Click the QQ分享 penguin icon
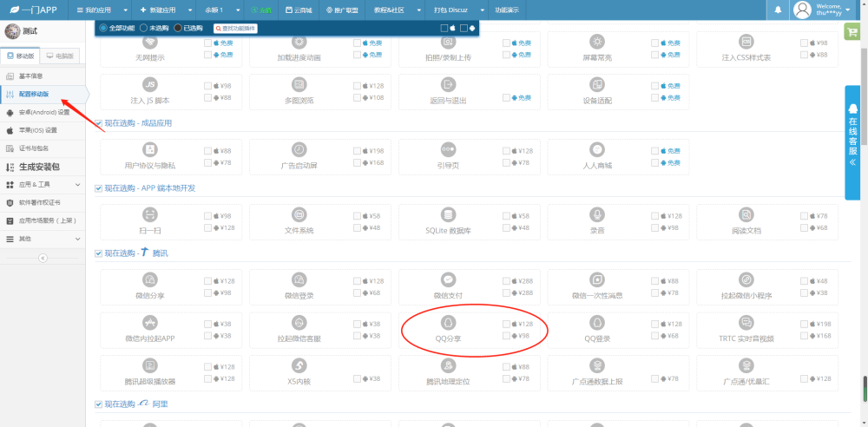This screenshot has width=868, height=427. pyautogui.click(x=449, y=322)
